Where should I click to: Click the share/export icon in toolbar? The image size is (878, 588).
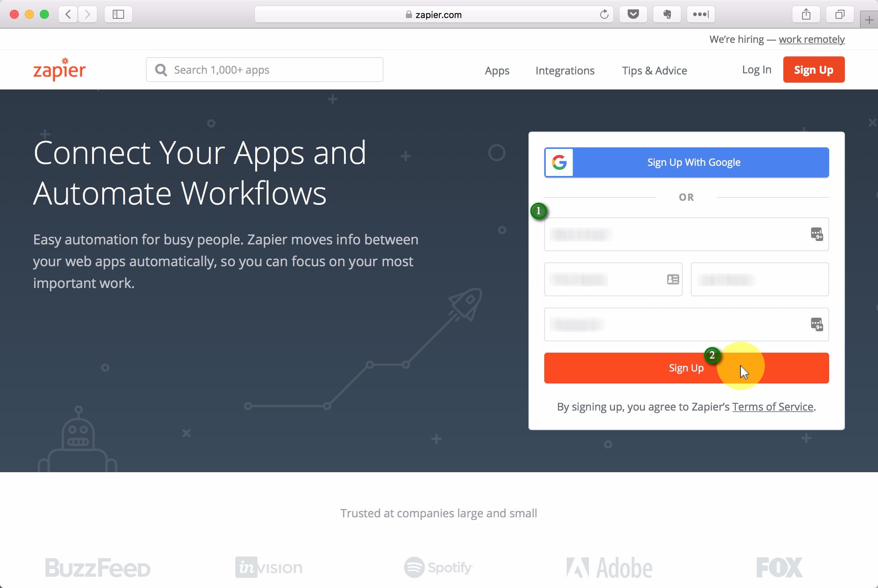[x=806, y=14]
